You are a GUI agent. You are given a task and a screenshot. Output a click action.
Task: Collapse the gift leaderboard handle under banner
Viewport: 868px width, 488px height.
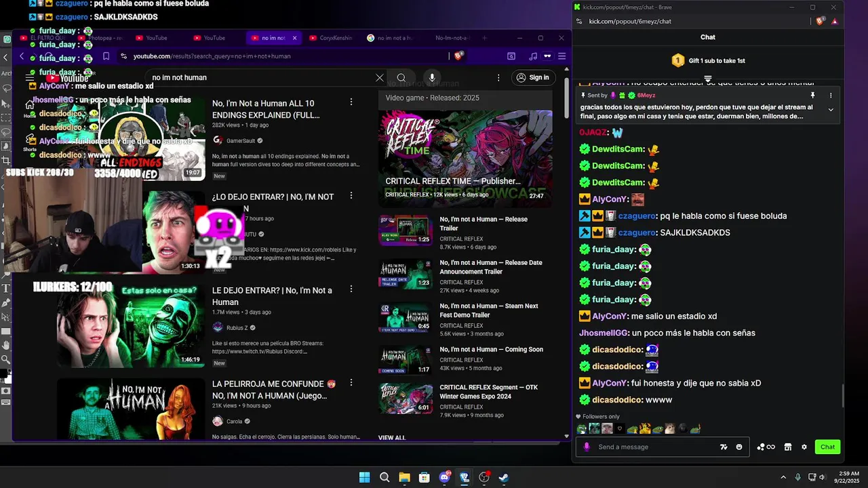click(708, 79)
